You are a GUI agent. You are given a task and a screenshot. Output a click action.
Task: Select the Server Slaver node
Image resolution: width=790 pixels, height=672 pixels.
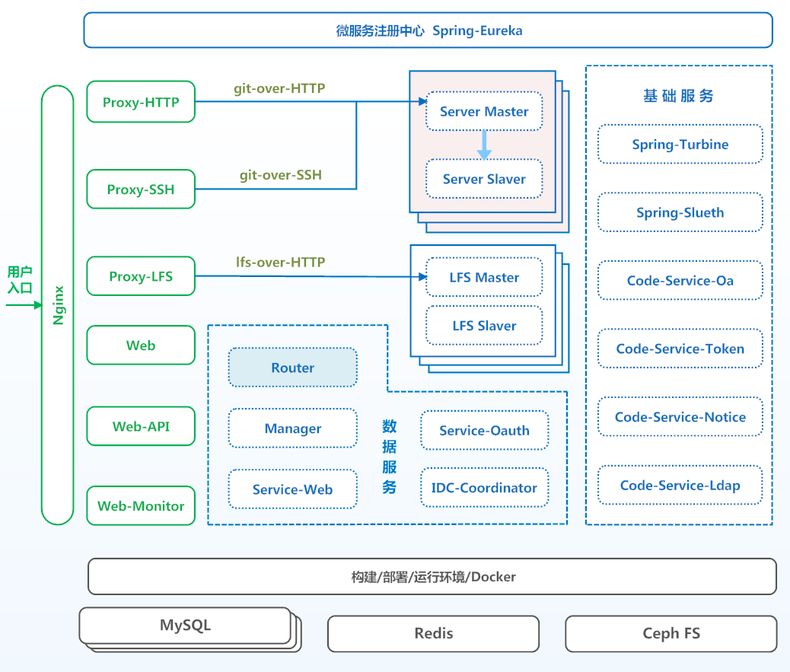coord(484,179)
